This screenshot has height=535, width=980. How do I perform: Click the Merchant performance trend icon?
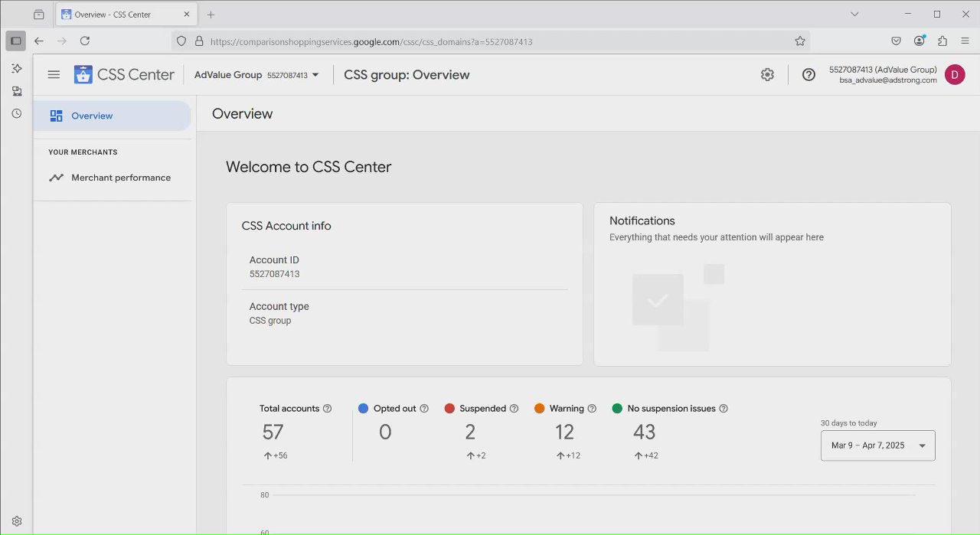[x=56, y=178]
